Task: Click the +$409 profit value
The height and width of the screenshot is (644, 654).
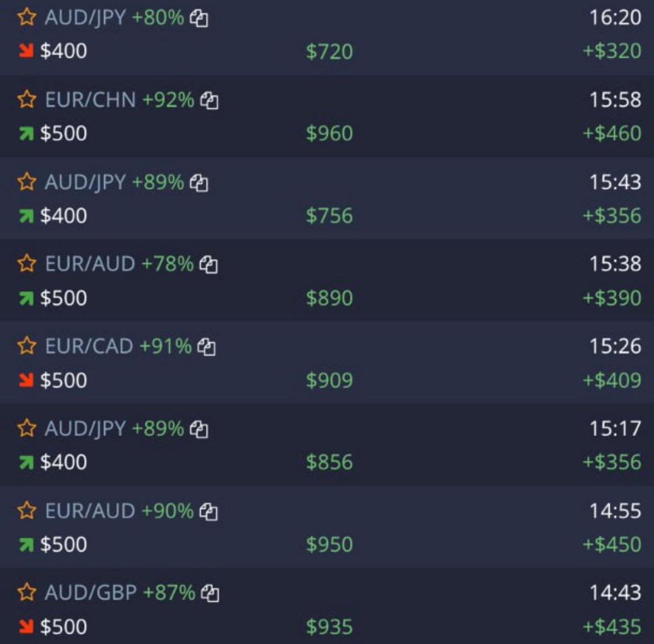Action: click(612, 380)
